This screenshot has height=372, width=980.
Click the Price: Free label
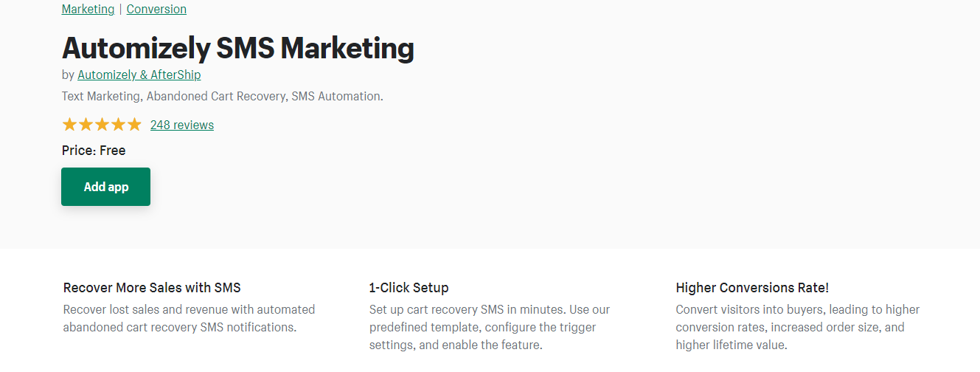point(94,151)
